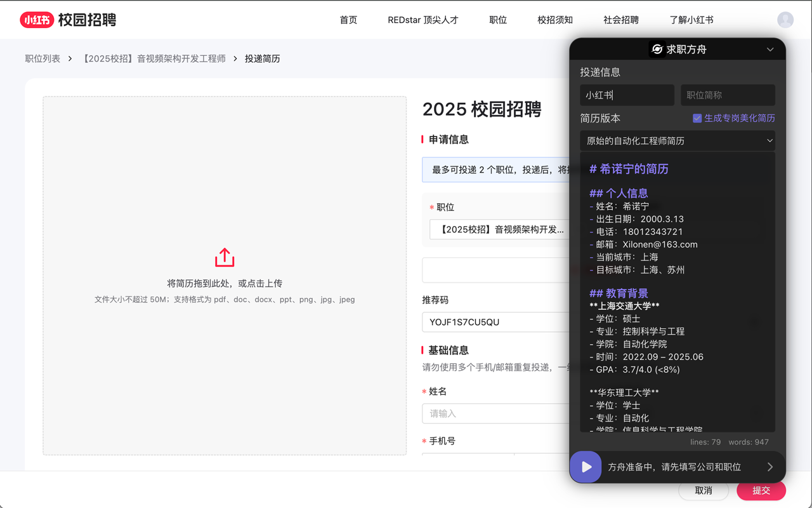Open the 校招须知 menu item

(555, 20)
